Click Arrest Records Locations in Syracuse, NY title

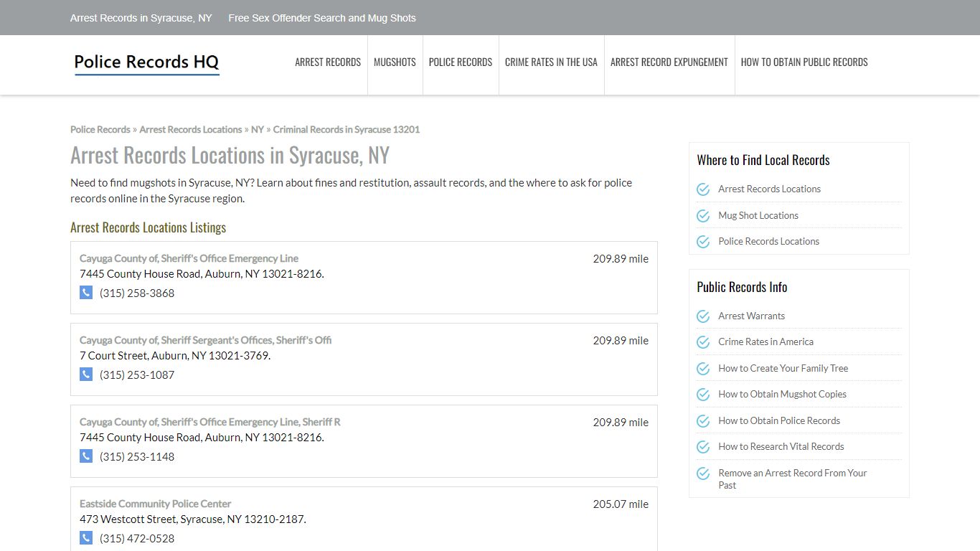point(230,155)
